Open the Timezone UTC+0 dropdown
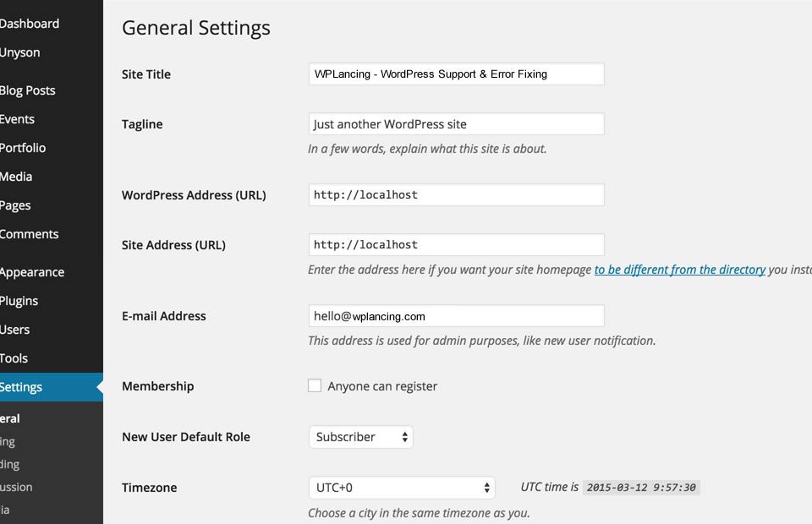Screen dimensions: 812x524 coord(402,488)
